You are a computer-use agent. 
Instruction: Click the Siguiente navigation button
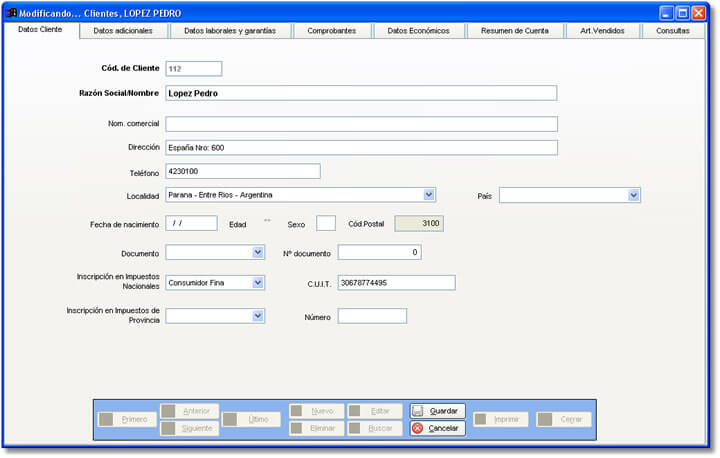click(189, 429)
